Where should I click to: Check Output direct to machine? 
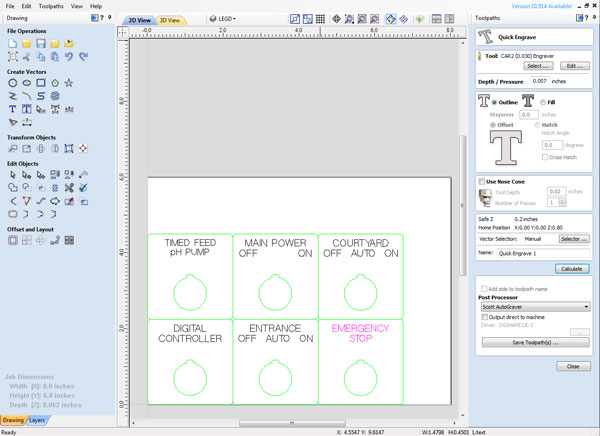tap(482, 316)
